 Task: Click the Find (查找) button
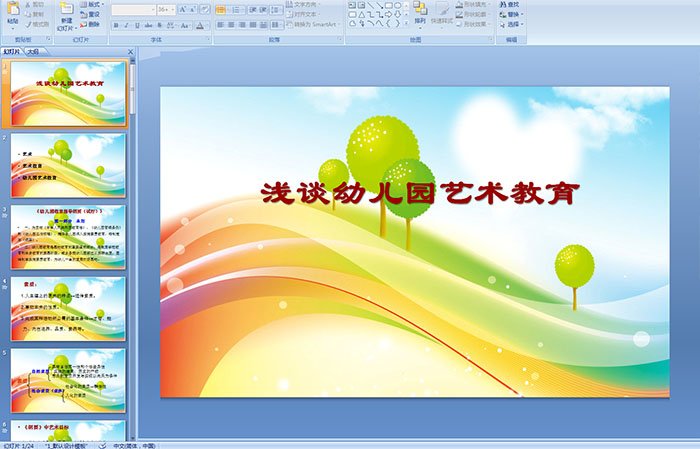coord(509,4)
